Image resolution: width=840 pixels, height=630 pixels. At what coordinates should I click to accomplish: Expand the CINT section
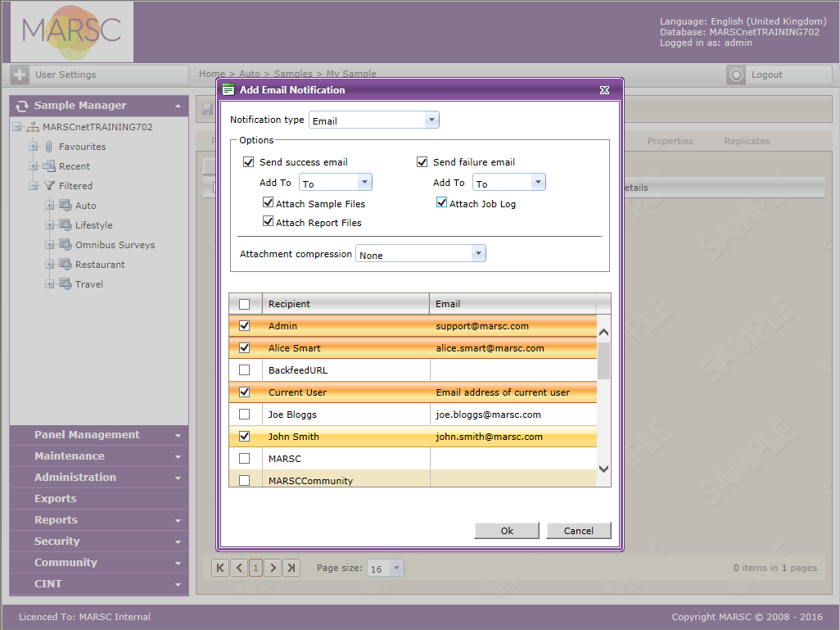point(178,584)
